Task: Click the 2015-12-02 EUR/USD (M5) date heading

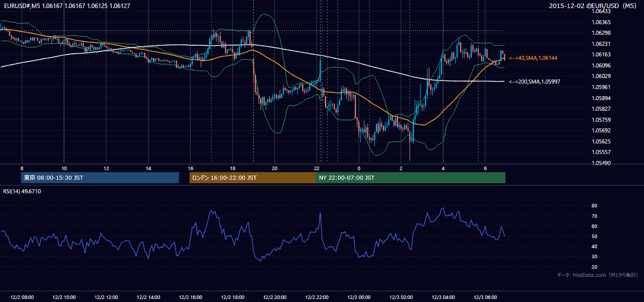Action: [593, 6]
